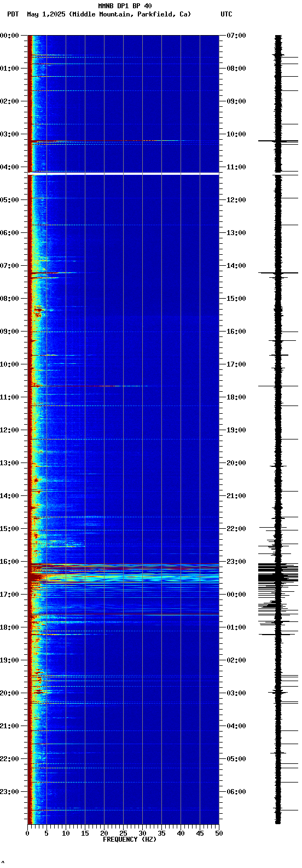Click the PDT time label '03:00'

tap(9, 134)
